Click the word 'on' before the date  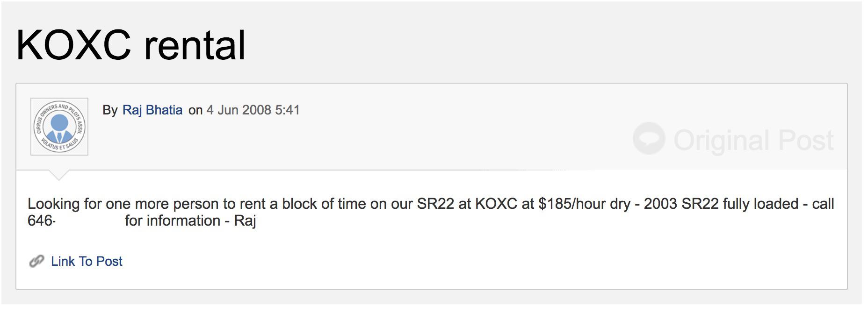(x=195, y=110)
